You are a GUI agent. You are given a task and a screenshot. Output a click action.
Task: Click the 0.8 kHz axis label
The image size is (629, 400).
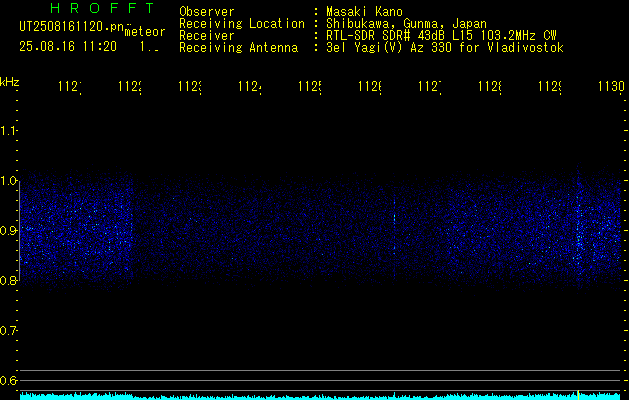pyautogui.click(x=8, y=281)
